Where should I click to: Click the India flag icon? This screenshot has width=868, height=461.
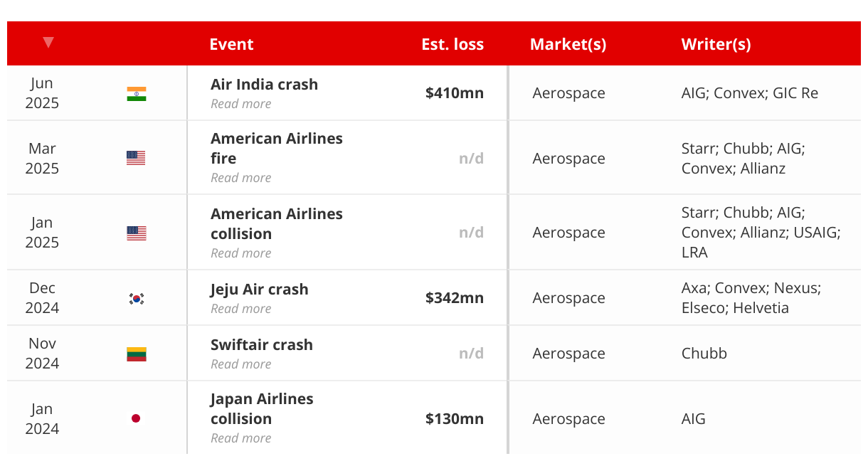(x=137, y=94)
